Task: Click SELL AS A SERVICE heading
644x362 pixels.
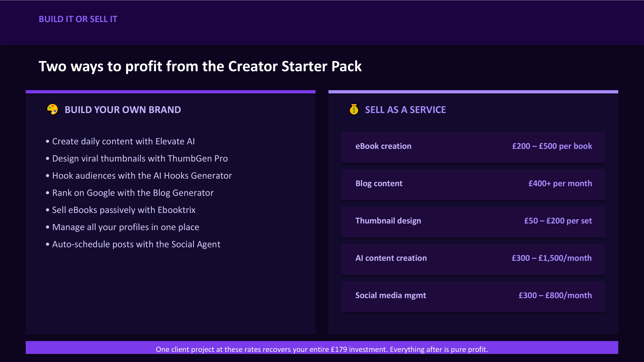Action: point(405,110)
